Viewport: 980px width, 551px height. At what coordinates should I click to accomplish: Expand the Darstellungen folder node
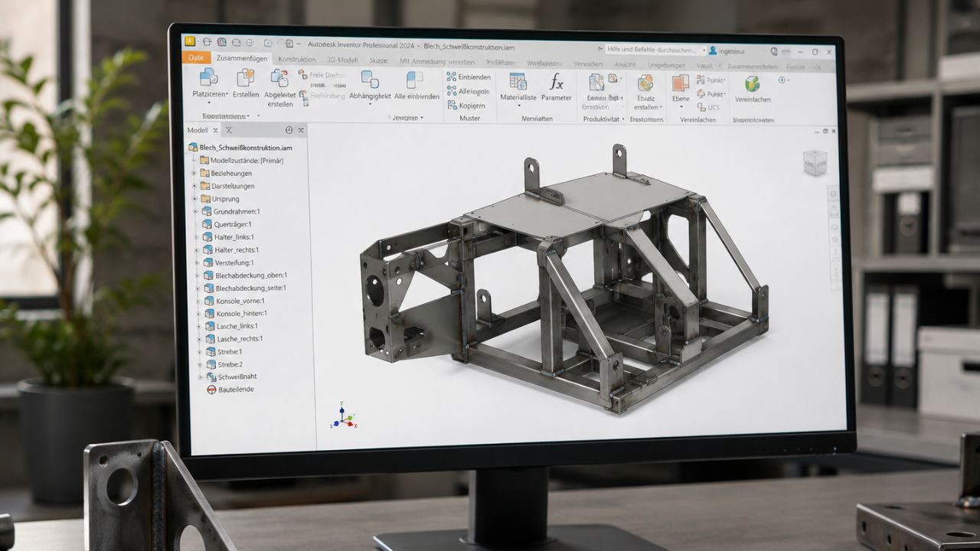click(194, 186)
